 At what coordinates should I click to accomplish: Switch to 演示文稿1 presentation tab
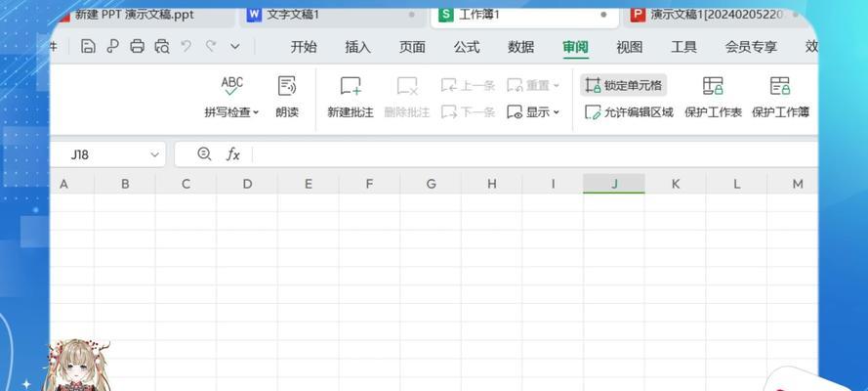717,15
